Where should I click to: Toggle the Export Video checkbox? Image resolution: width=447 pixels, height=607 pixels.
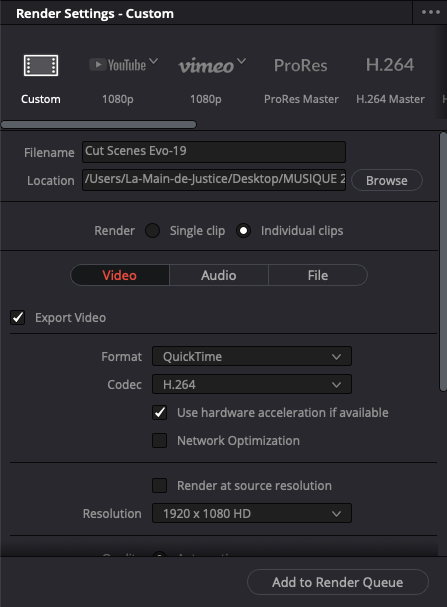click(18, 317)
